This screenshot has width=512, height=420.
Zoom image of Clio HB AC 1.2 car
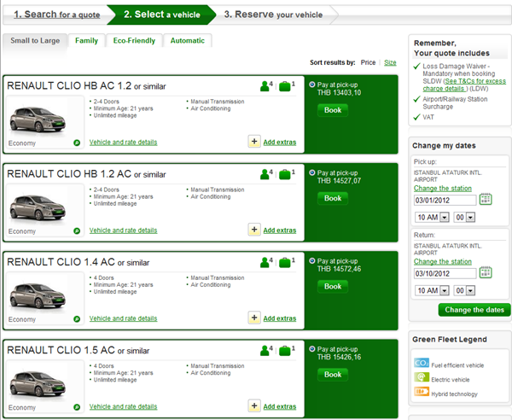pyautogui.click(x=77, y=143)
